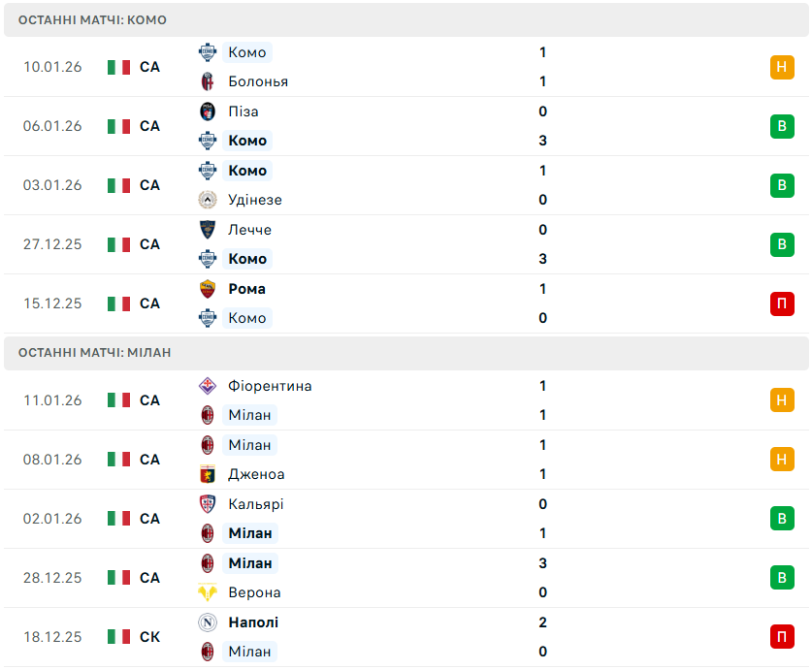The height and width of the screenshot is (670, 812).
Task: Click the Fiorentina club logo
Action: [x=207, y=386]
